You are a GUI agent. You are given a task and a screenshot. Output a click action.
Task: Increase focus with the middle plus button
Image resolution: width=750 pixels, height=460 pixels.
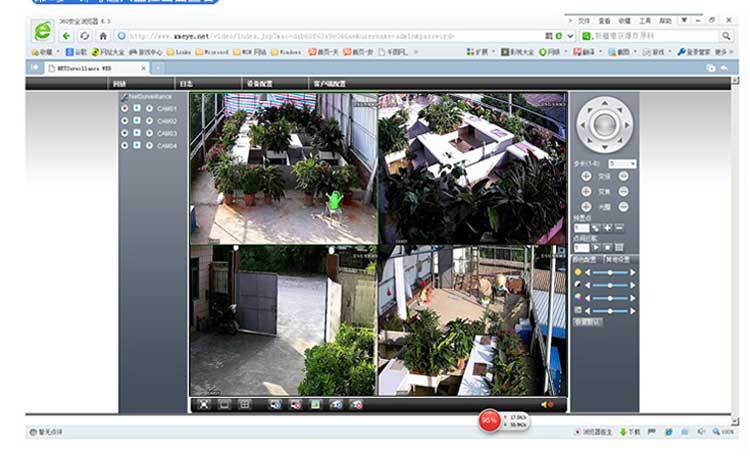coord(586,191)
